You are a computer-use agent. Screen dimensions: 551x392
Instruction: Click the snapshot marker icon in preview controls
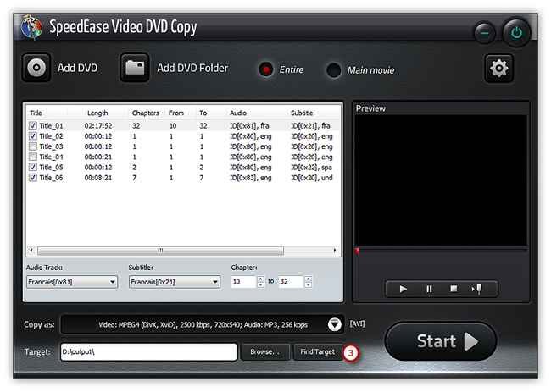tap(477, 290)
